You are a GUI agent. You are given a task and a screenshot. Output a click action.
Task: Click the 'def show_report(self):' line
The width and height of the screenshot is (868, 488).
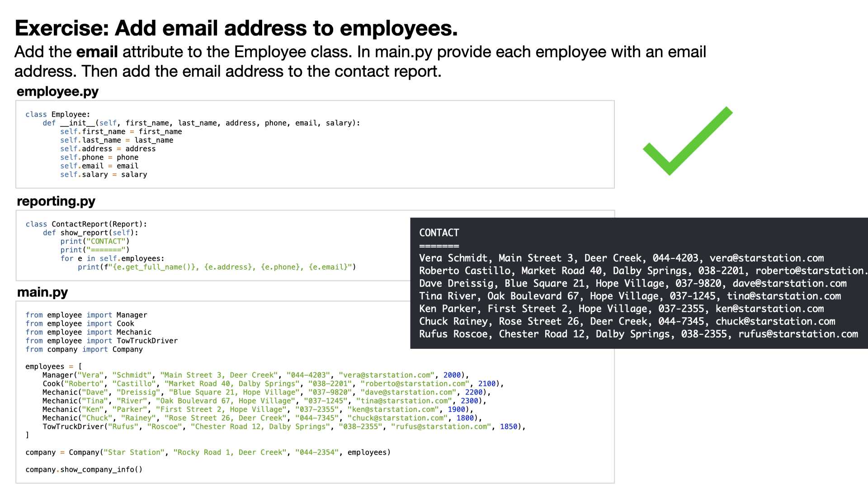(91, 233)
